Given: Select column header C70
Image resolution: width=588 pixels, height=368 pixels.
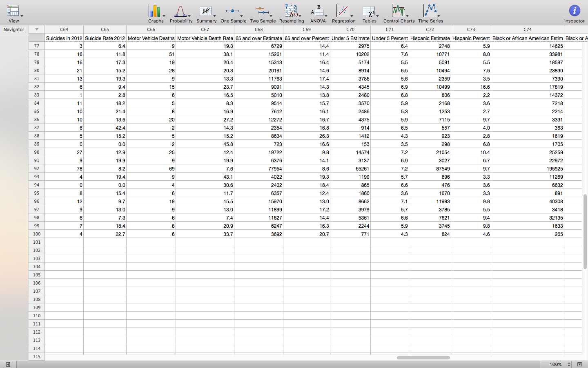Looking at the screenshot, I should [350, 29].
